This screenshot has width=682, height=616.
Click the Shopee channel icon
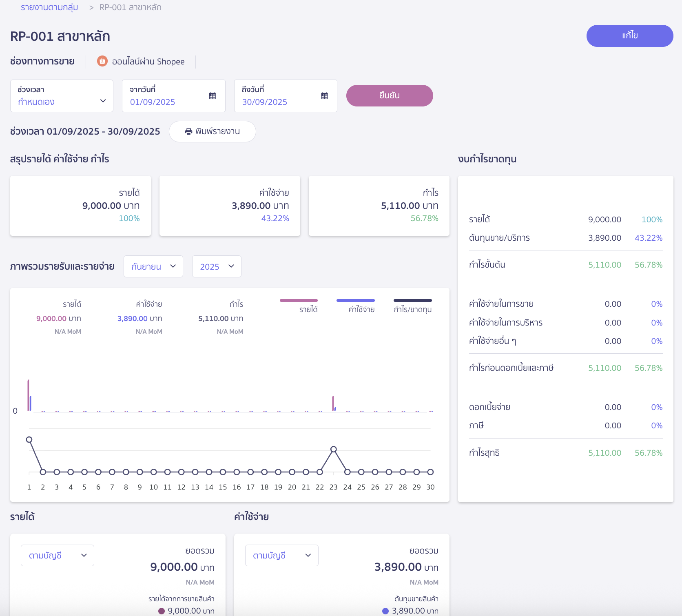click(102, 61)
